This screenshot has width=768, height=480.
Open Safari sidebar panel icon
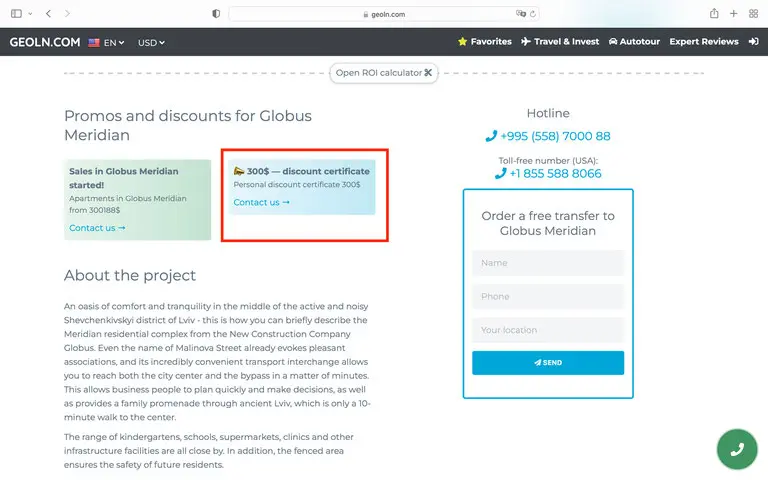[16, 14]
